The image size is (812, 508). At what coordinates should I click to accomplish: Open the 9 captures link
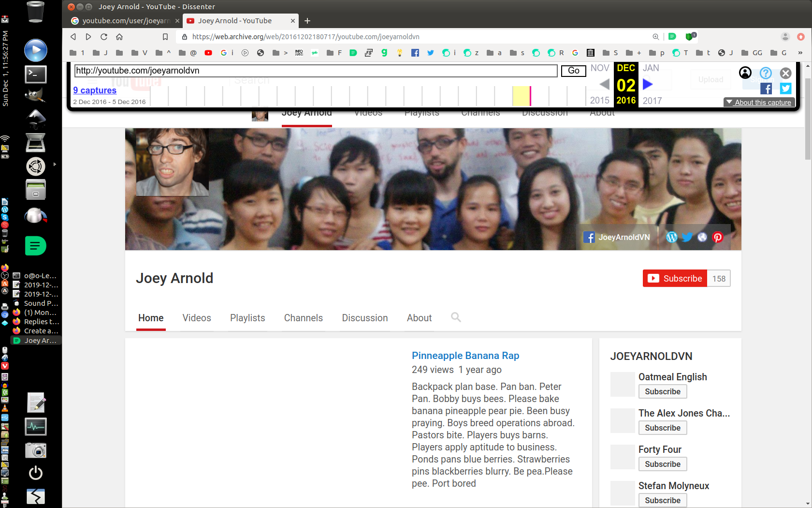coord(95,90)
